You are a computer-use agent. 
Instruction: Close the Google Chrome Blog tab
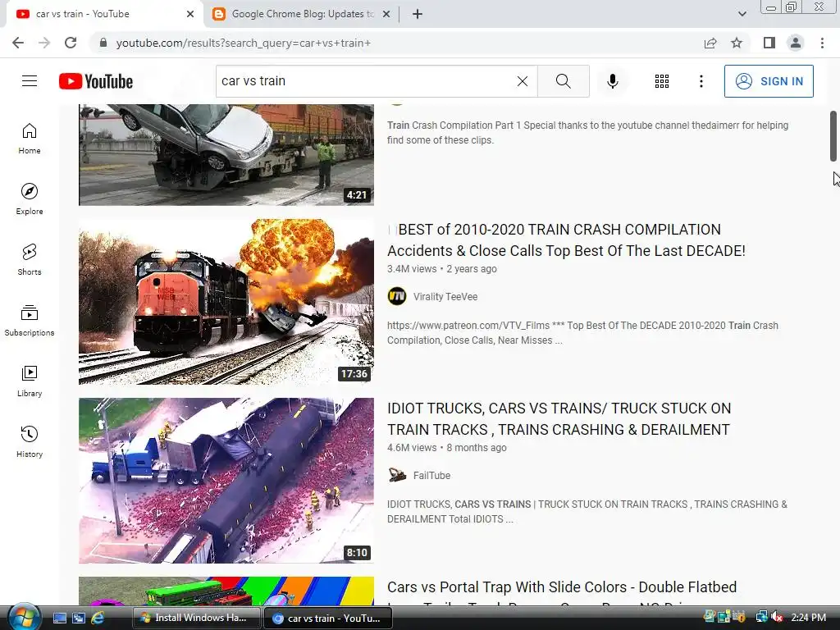386,15
